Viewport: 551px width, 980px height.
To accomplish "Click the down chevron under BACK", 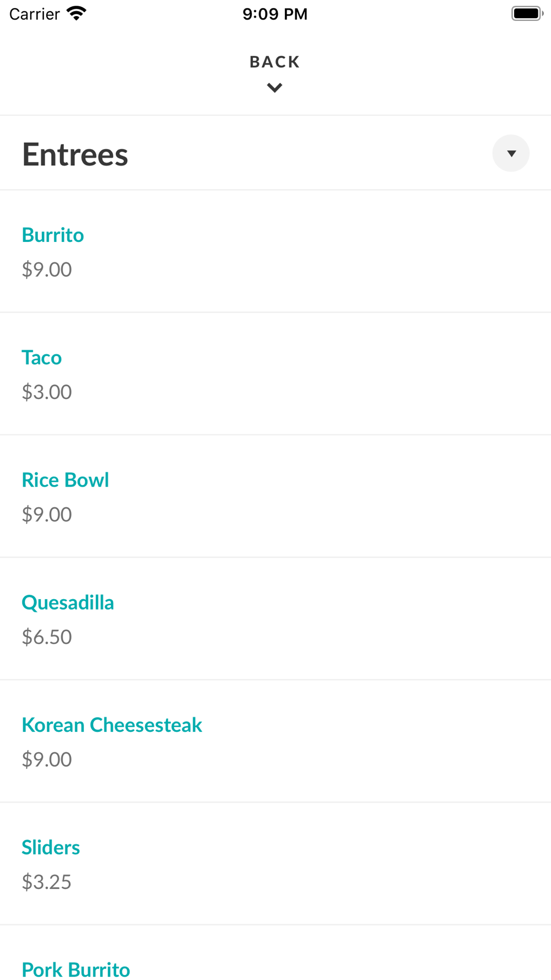I will point(274,88).
